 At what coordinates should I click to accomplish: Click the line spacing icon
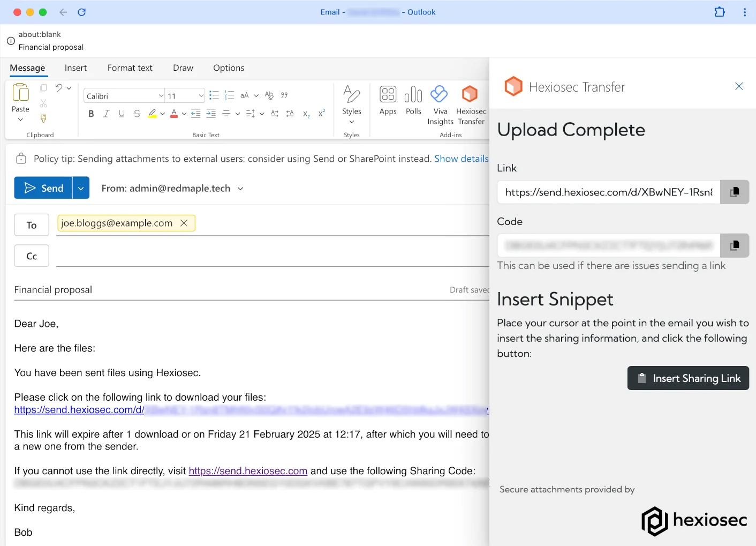click(x=250, y=114)
